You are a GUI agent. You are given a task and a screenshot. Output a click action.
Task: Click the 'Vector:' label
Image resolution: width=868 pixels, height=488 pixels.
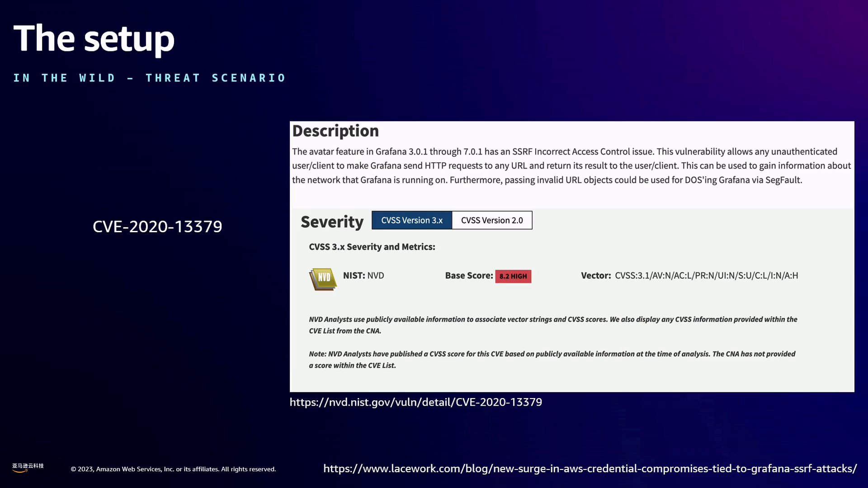coord(596,275)
